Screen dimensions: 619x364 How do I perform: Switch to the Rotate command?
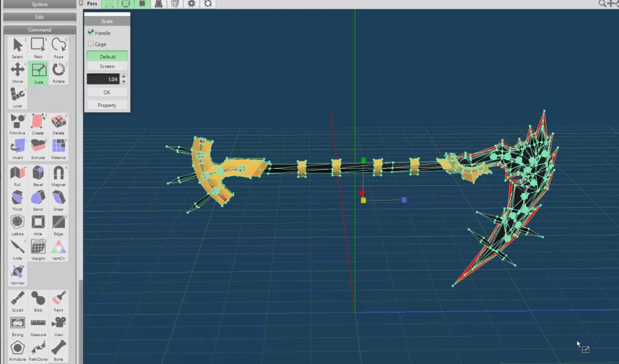58,72
